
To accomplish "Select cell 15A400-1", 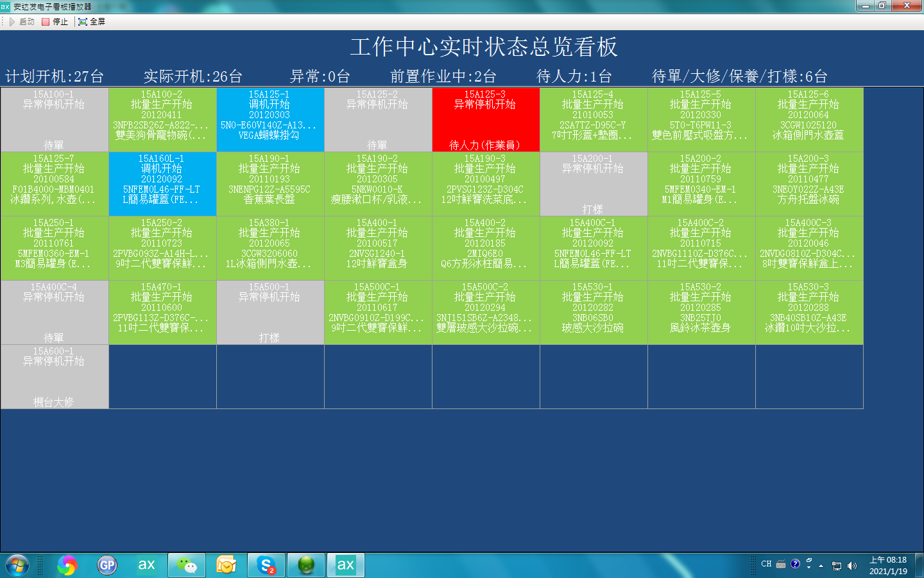I will coord(378,248).
